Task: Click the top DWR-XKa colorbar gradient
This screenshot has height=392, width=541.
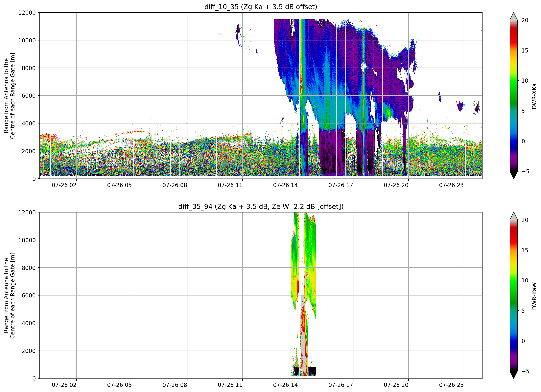Action: pyautogui.click(x=514, y=96)
